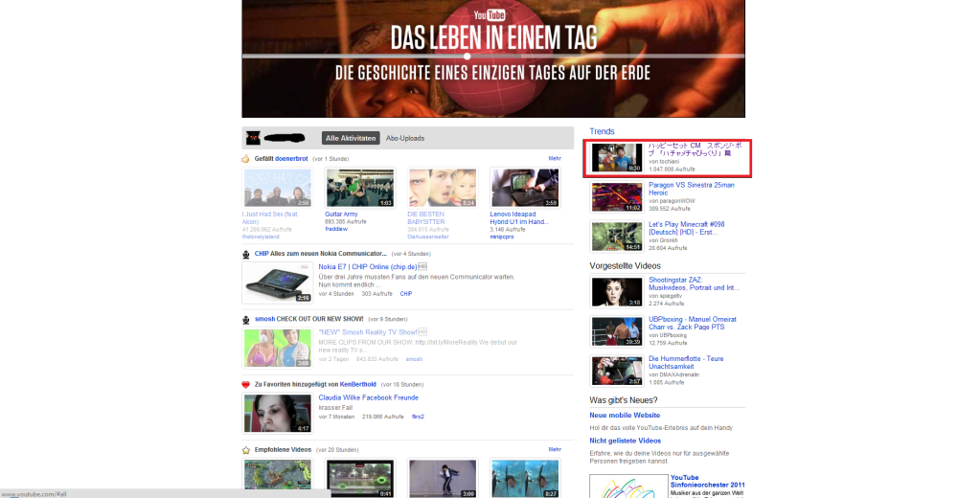Viewport: 980px width, 498px height.
Task: Click HD badge next to Smosh Reality TV Show
Action: (x=422, y=331)
